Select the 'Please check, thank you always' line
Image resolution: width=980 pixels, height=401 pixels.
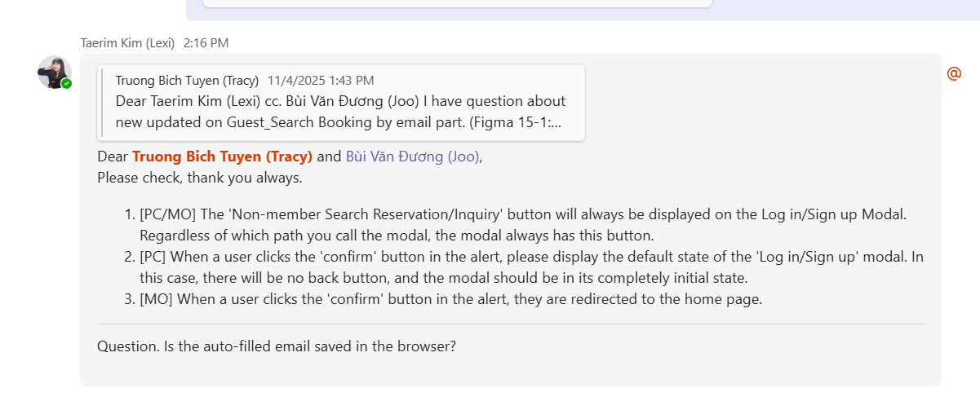tap(199, 177)
